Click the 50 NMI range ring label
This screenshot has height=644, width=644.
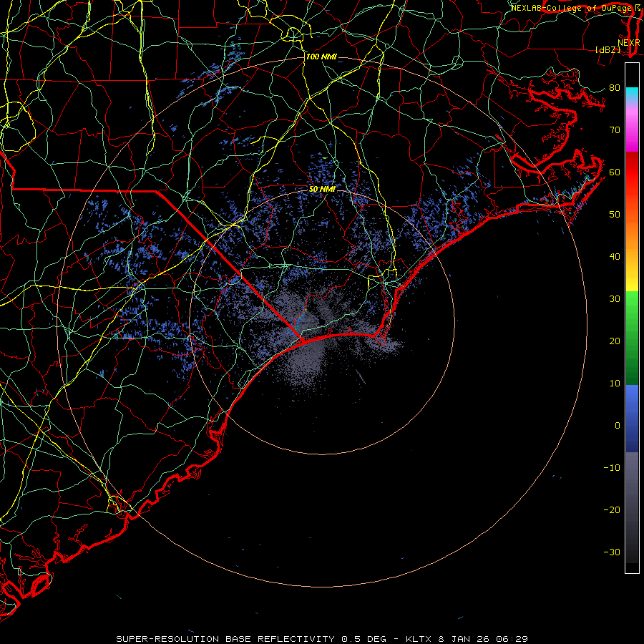(x=322, y=190)
